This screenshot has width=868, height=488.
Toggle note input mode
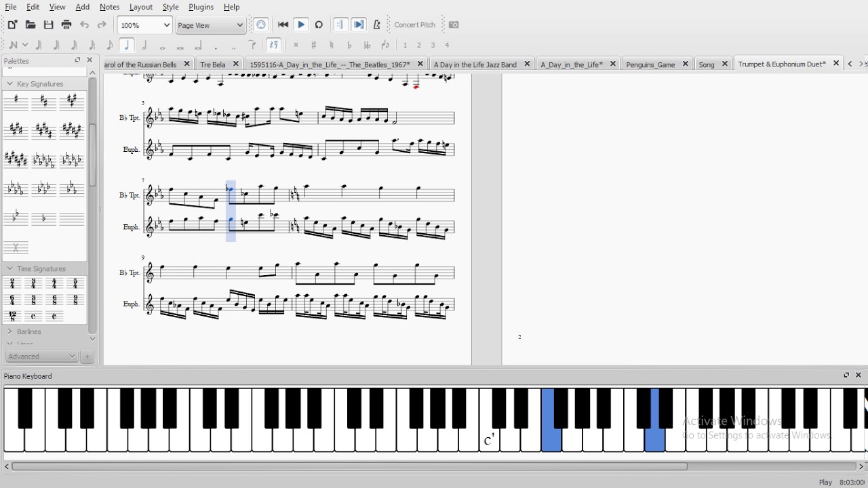tap(13, 45)
